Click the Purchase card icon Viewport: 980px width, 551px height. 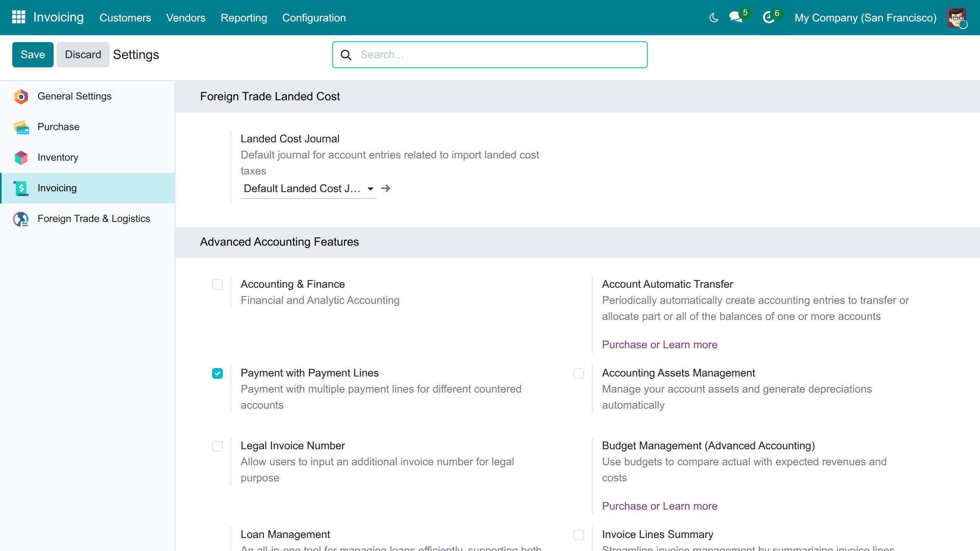point(21,127)
